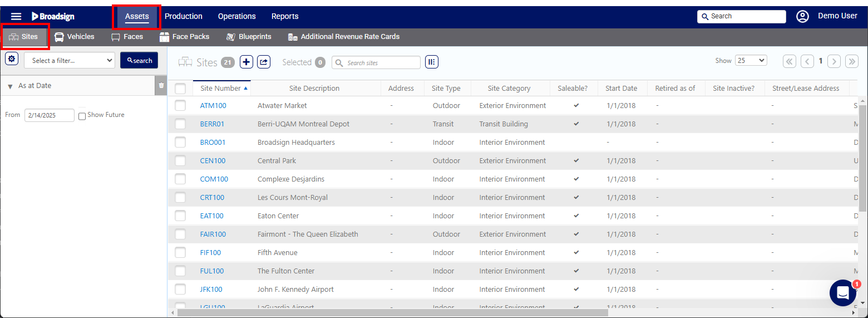Select the ATM100 row checkbox
The image size is (868, 318).
[x=180, y=105]
